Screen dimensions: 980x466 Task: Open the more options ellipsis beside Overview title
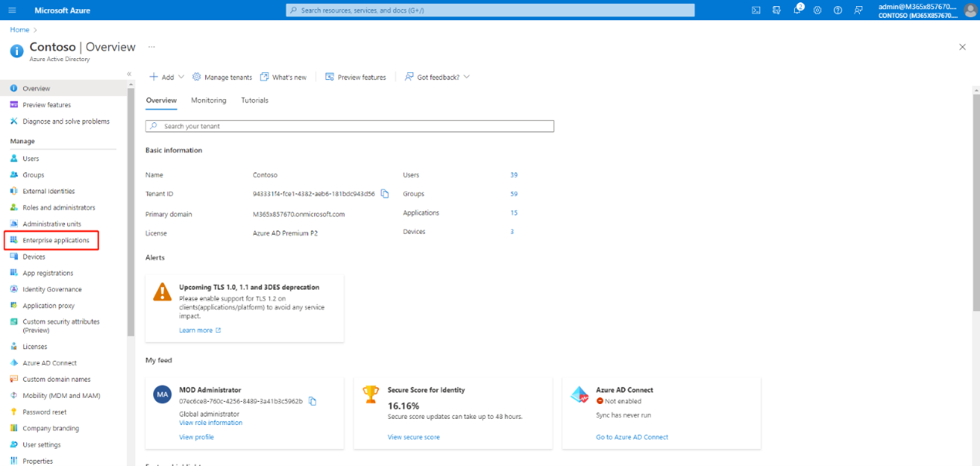pos(152,47)
